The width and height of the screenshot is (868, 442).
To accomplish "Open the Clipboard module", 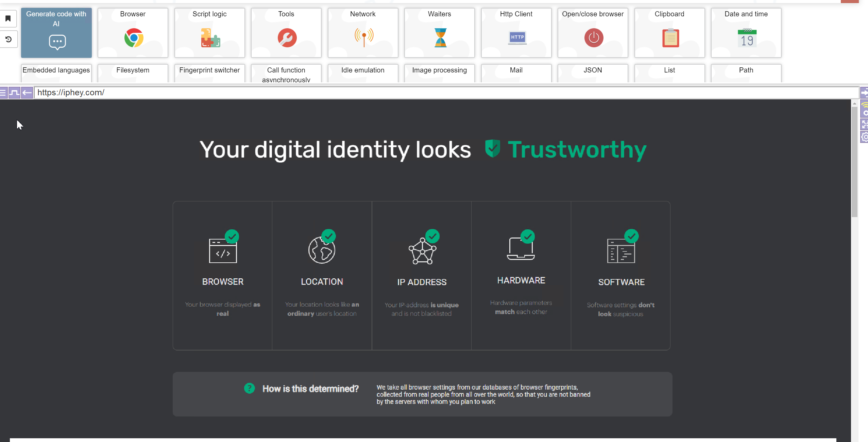I will (x=669, y=33).
